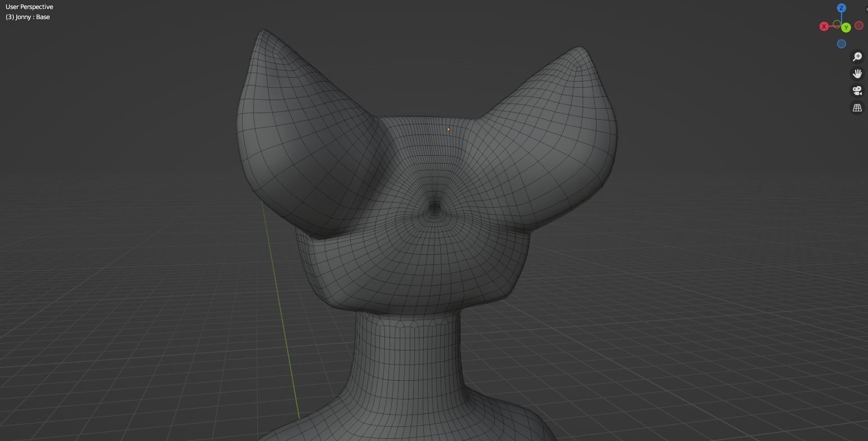The width and height of the screenshot is (868, 441).
Task: Click the '(3) Jonny : Base' object label
Action: tap(28, 17)
